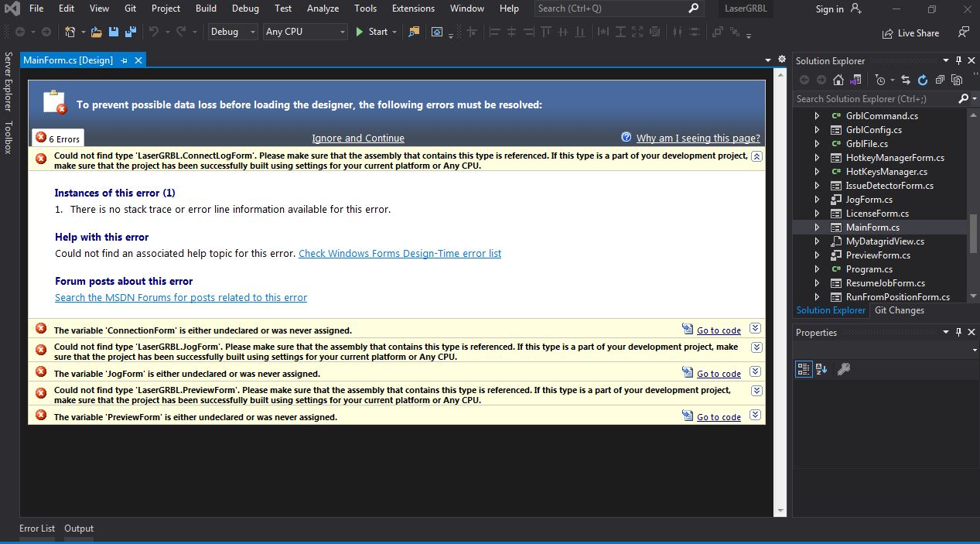Click the Home icon in Solution Explorer
The image size is (980, 544).
click(x=838, y=80)
